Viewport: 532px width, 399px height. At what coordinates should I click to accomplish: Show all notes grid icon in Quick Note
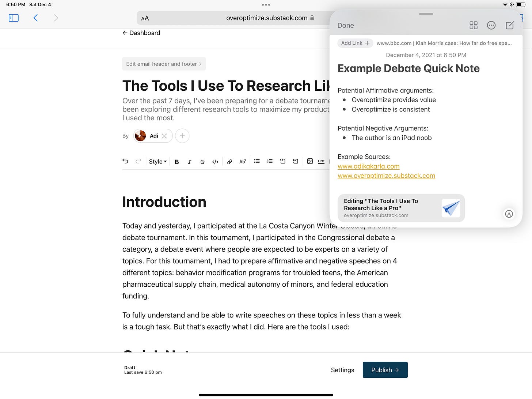pos(474,25)
